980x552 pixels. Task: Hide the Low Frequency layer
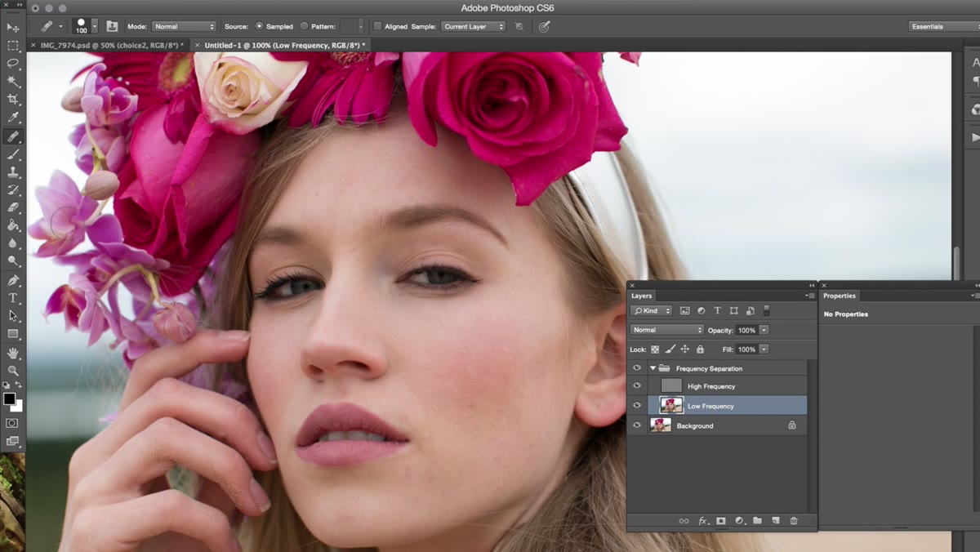[x=637, y=406]
